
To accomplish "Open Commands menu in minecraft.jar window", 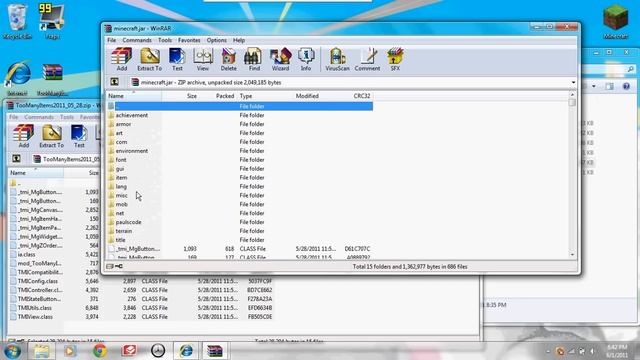I will click(137, 40).
